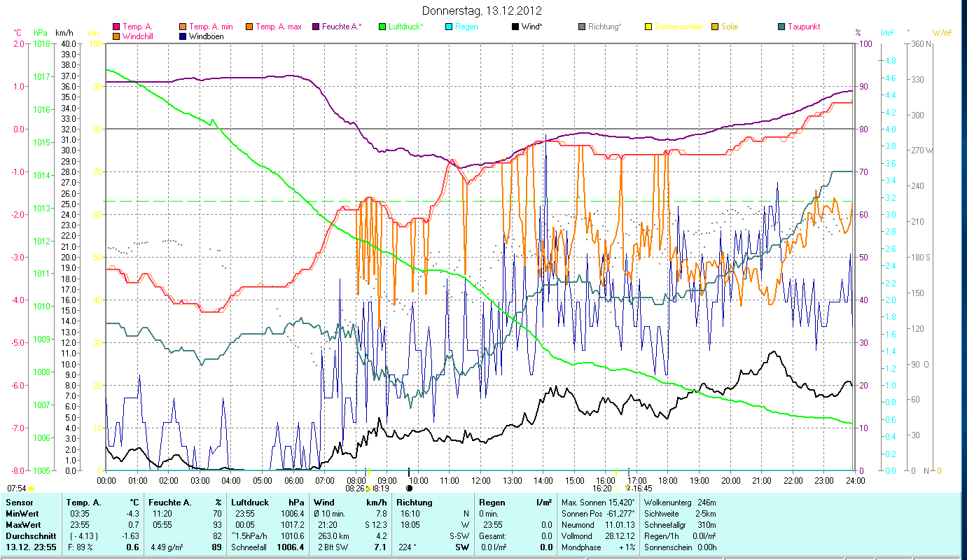Select the 'Windböen' legend label

(207, 36)
